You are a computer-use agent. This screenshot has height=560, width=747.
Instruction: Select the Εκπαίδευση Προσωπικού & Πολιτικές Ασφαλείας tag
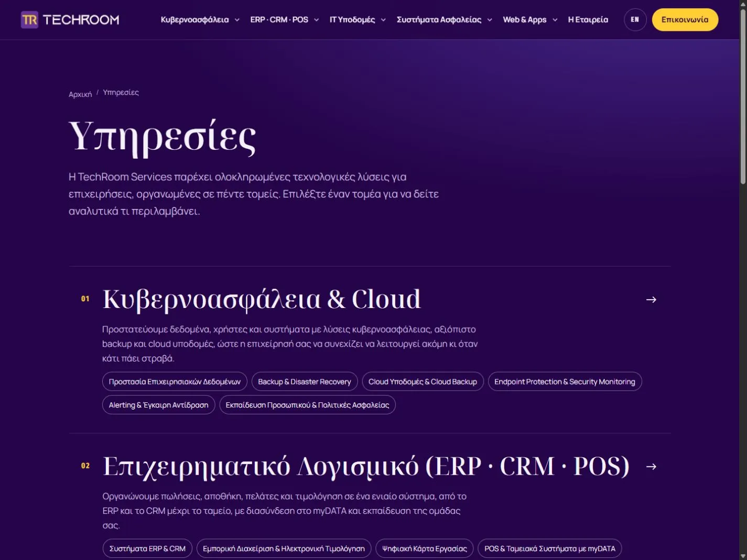[307, 405]
